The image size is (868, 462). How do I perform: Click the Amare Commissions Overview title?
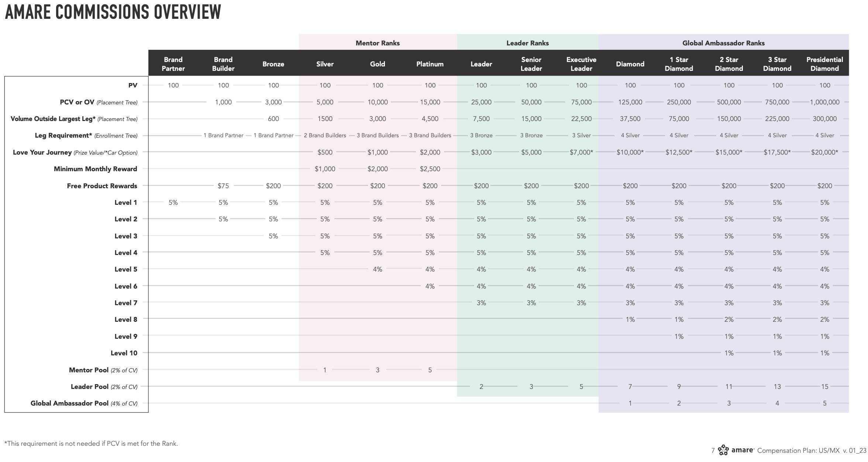[x=113, y=12]
